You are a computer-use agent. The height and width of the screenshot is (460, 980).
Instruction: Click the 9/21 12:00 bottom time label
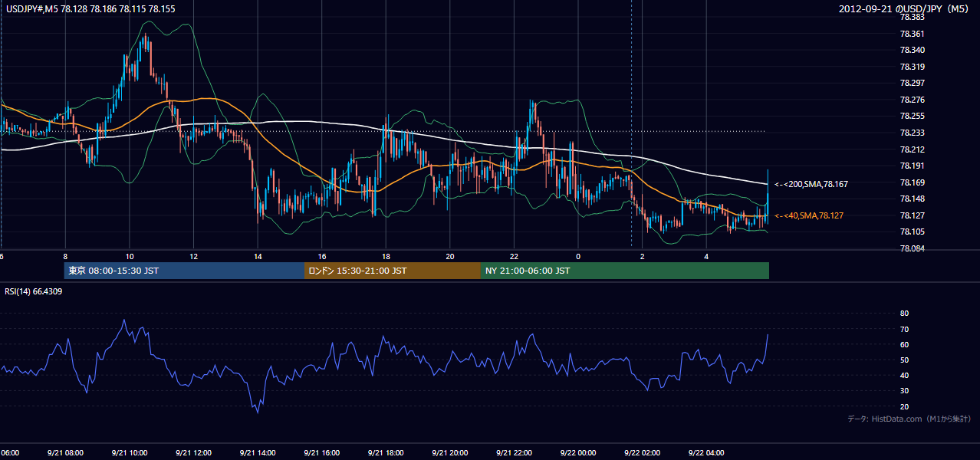point(193,452)
